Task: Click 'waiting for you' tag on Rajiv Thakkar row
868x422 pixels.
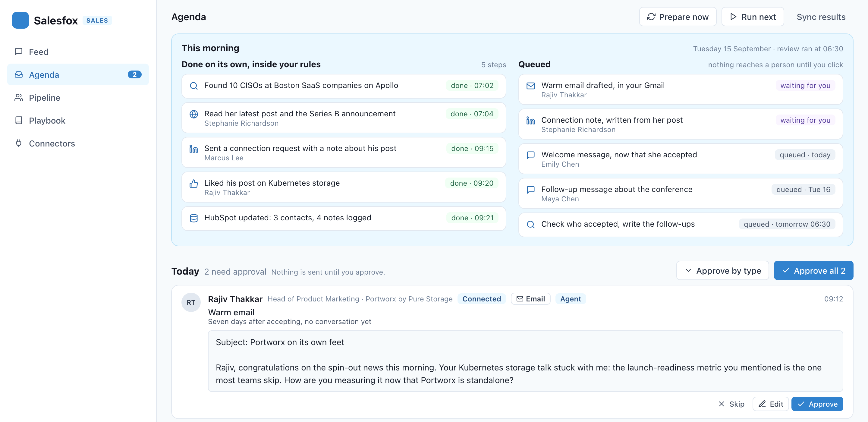Action: click(805, 86)
